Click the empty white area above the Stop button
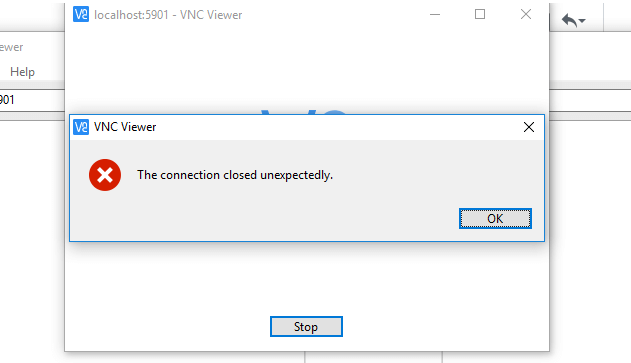This screenshot has width=631, height=363. click(306, 278)
